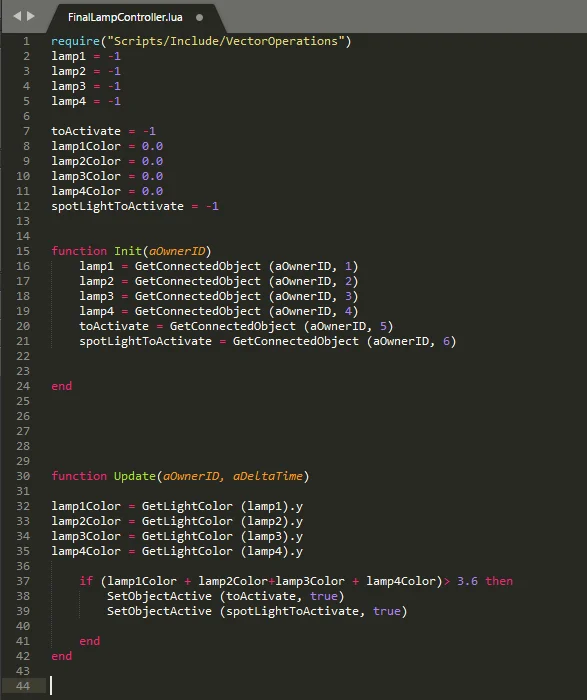This screenshot has width=587, height=700.
Task: Click the 'function' keyword on line 30
Action: click(x=79, y=476)
